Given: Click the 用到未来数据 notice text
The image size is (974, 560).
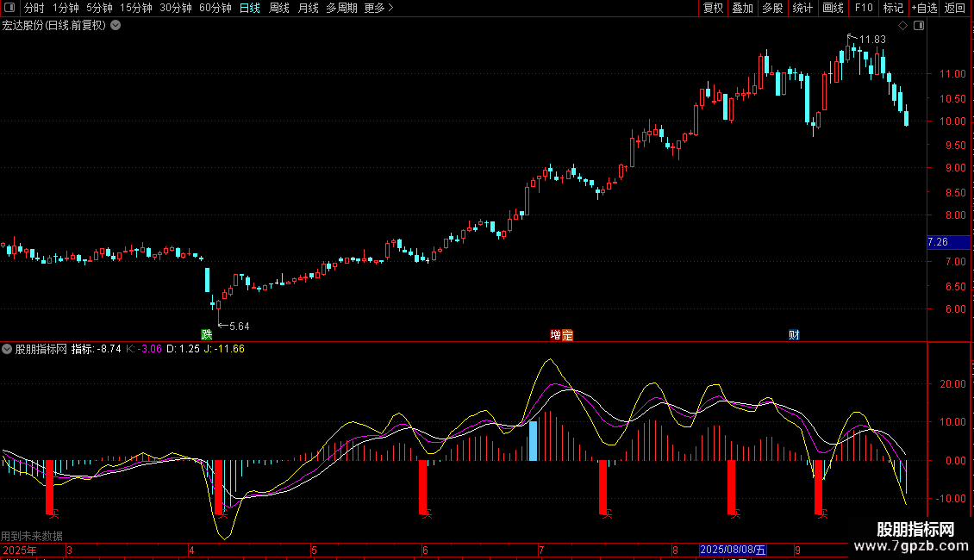Looking at the screenshot, I should tap(32, 536).
